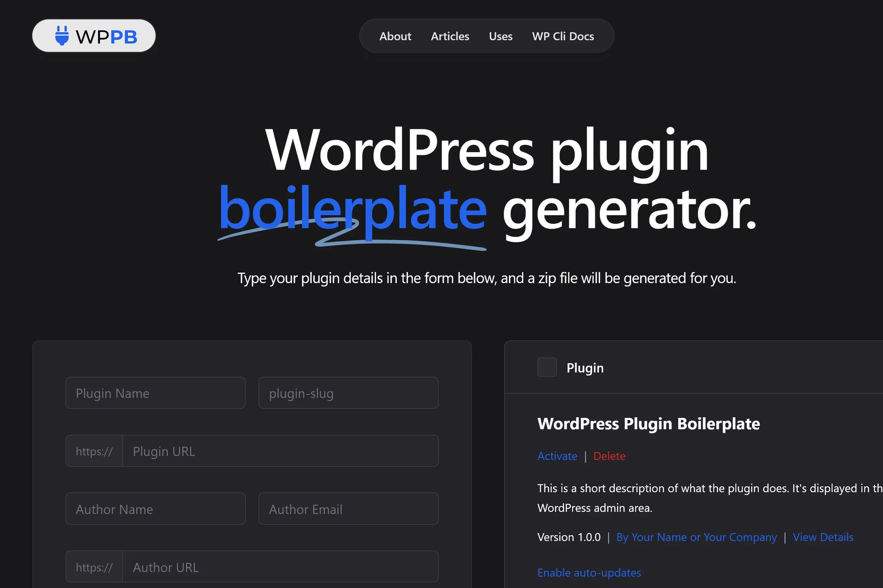Screen dimensions: 883x588
Task: Click into the plugin-slug input
Action: 348,393
